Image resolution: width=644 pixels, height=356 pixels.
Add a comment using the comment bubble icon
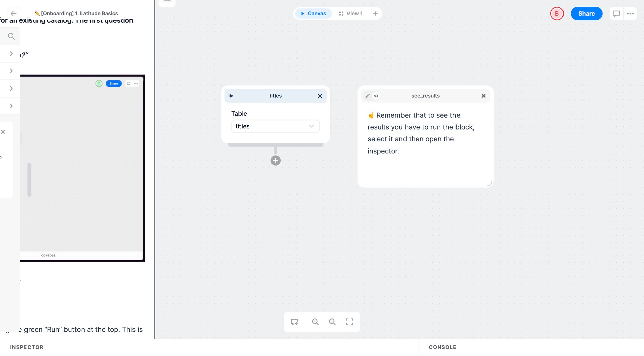(616, 13)
